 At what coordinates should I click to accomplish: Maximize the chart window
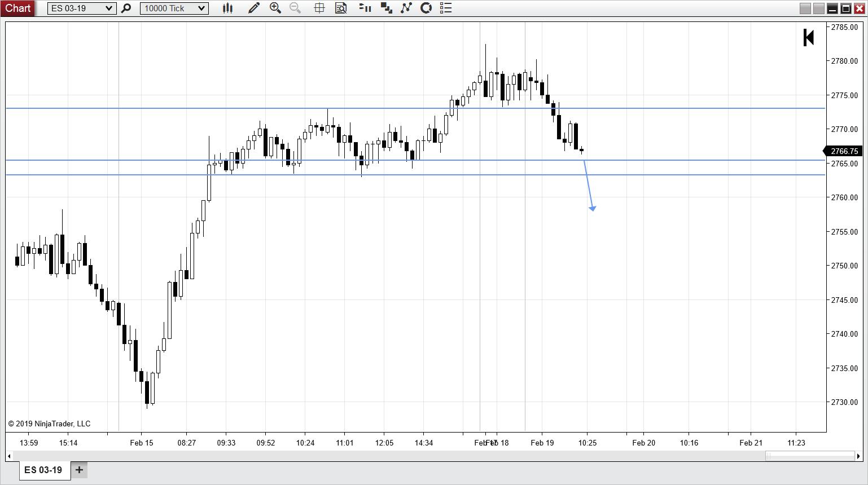846,8
